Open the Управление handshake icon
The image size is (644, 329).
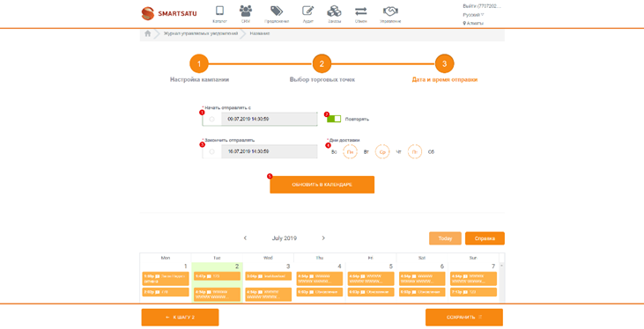tap(390, 11)
